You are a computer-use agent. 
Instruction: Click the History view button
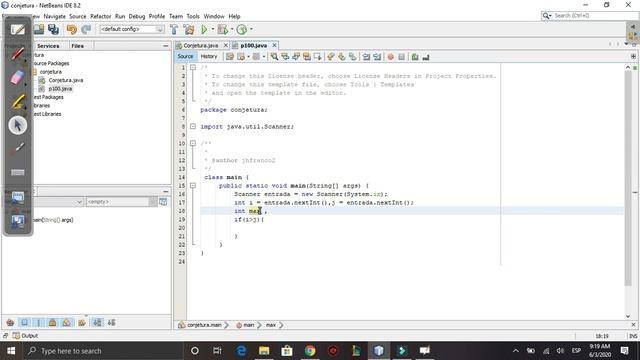tap(209, 56)
